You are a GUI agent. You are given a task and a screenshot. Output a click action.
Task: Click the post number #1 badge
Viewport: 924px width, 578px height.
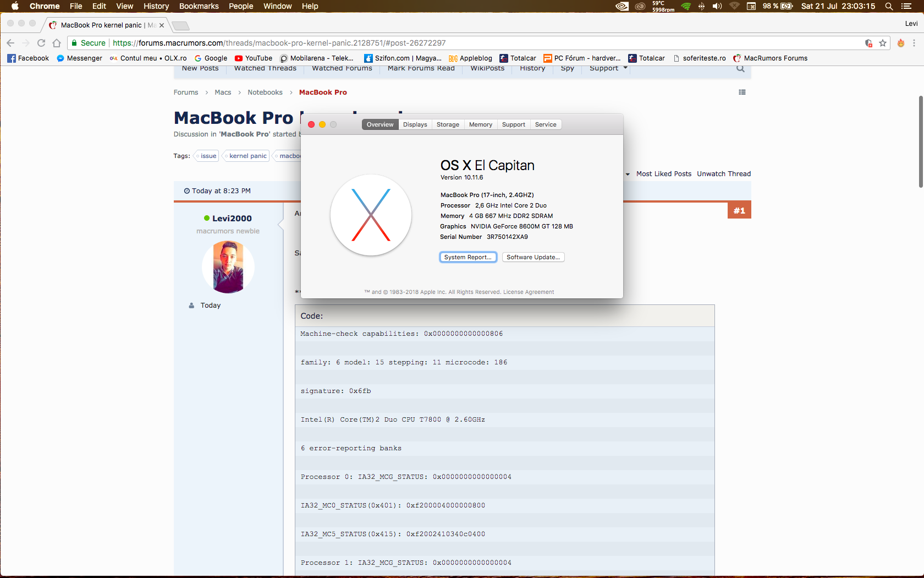pos(739,210)
